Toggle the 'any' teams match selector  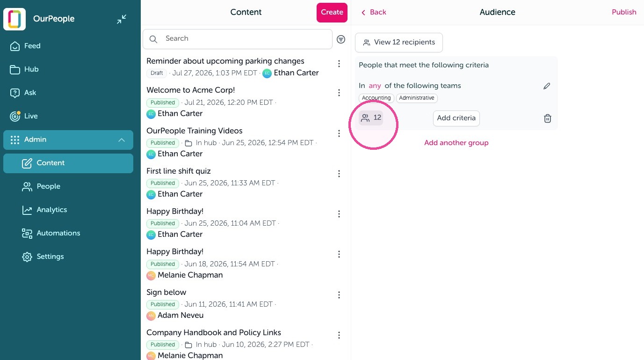pos(375,86)
